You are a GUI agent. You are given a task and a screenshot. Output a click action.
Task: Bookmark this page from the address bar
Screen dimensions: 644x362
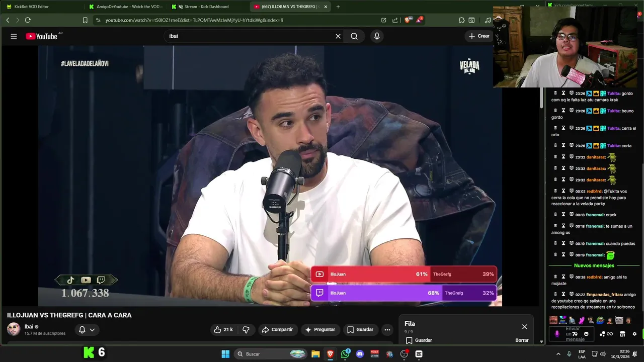tap(85, 20)
